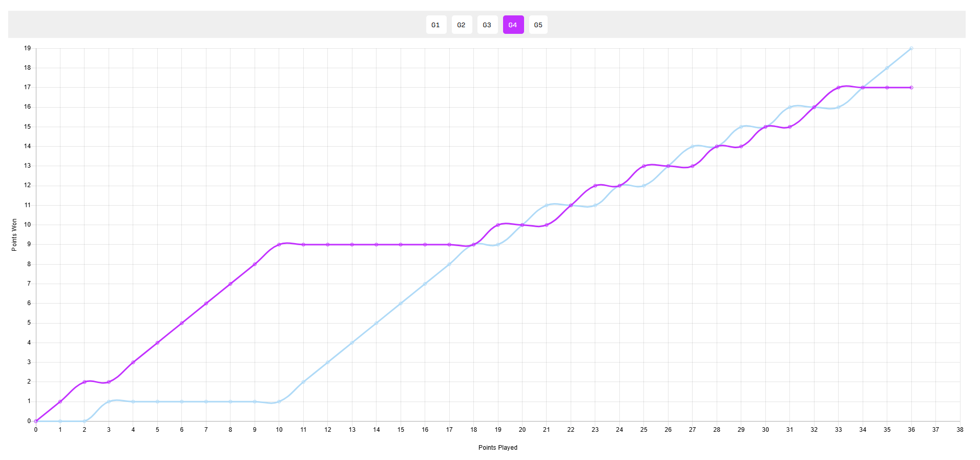Select purple data point at 6 points played

pos(182,323)
